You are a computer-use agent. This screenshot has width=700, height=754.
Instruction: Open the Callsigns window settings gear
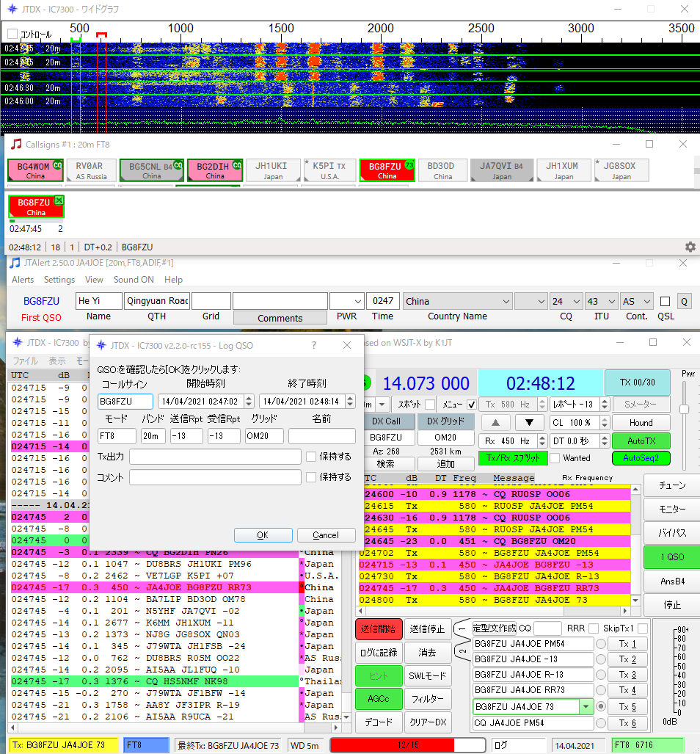click(690, 247)
